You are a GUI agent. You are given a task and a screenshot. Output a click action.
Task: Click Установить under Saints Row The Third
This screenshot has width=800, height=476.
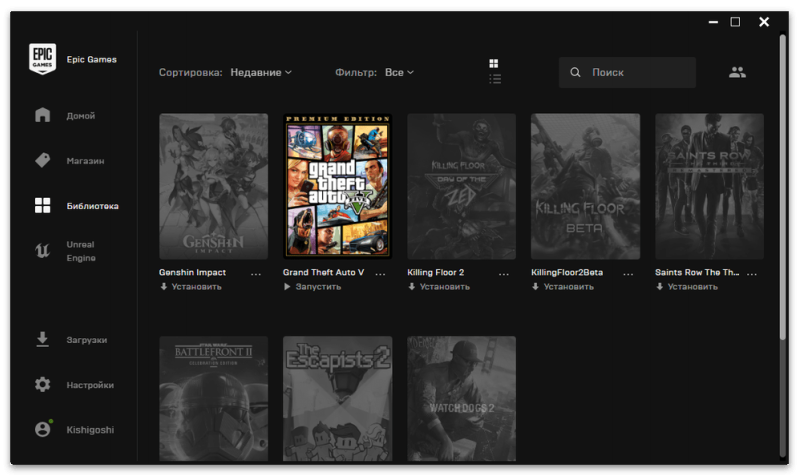(x=692, y=287)
